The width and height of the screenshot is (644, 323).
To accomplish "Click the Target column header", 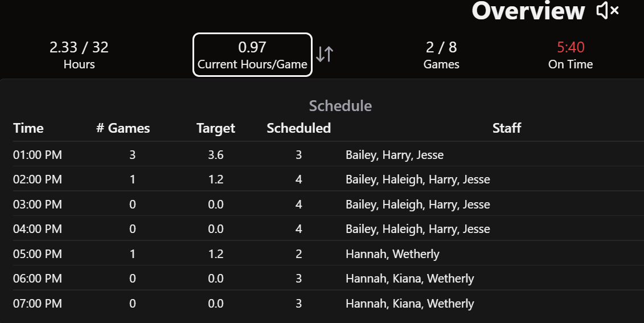I will [216, 128].
